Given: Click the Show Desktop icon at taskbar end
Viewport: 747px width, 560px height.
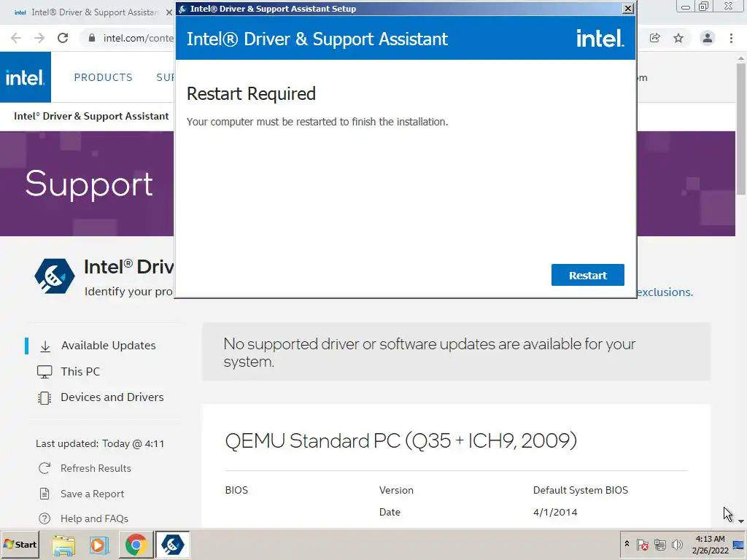Looking at the screenshot, I should click(739, 544).
